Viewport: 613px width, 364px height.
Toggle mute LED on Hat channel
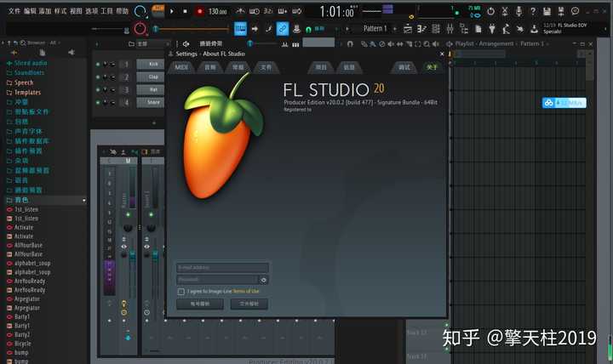[x=98, y=90]
